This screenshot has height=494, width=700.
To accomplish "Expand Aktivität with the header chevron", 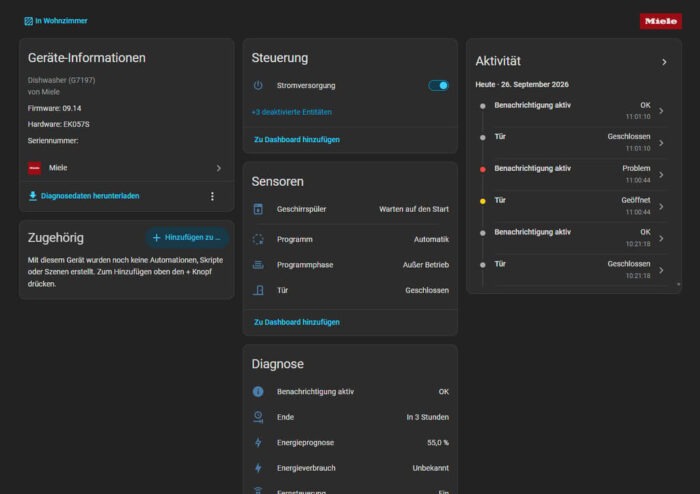I will (x=664, y=62).
